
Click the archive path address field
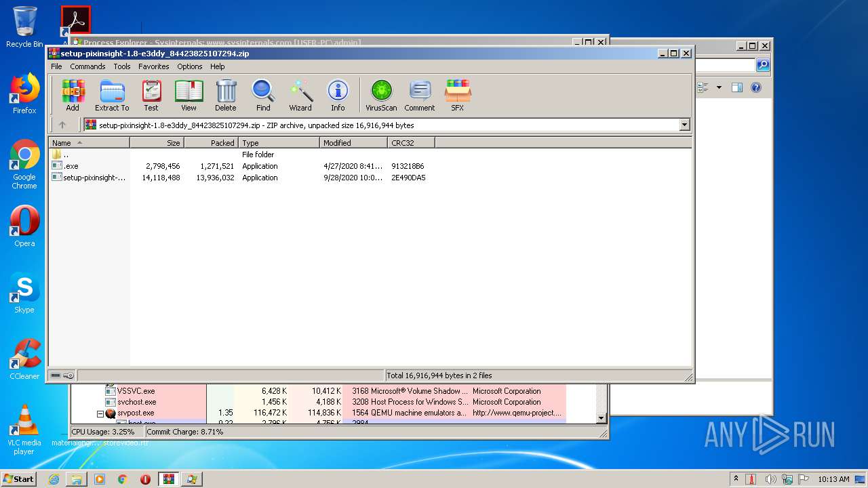[x=382, y=125]
